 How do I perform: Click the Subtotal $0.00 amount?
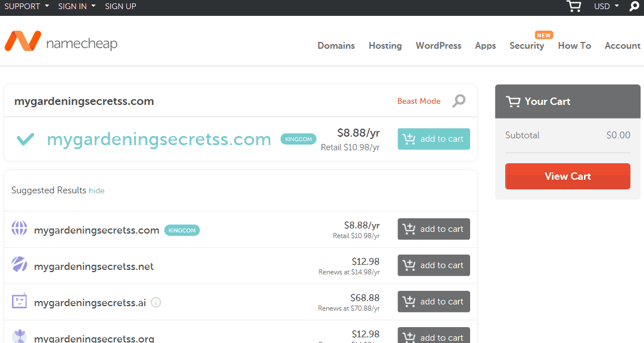618,135
